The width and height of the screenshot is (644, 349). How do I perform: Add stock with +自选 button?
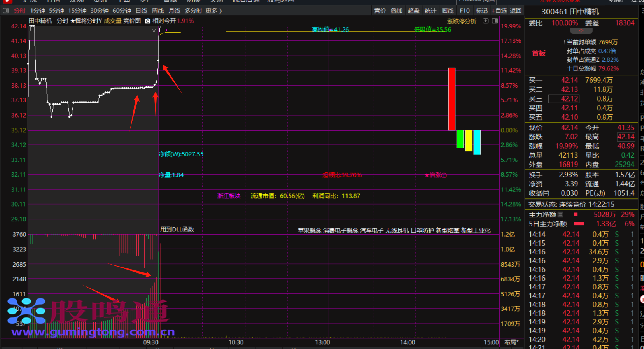tap(499, 11)
